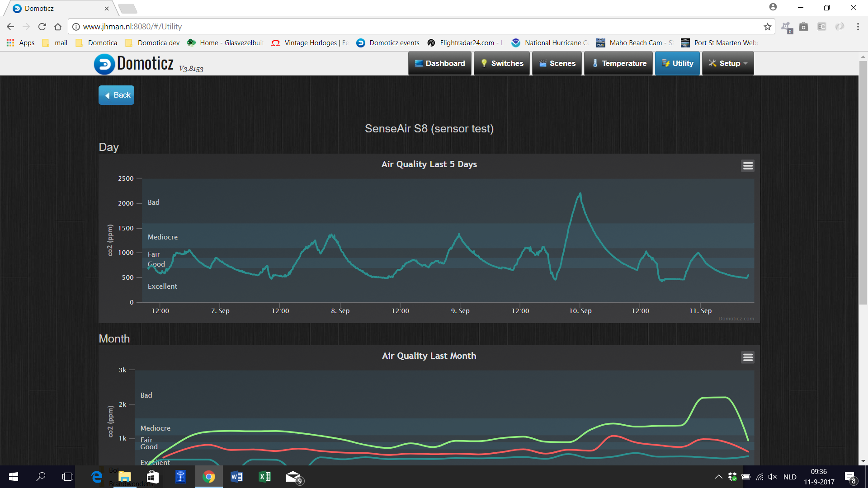Open the Dashboard tab
The image size is (868, 488).
[x=440, y=63]
